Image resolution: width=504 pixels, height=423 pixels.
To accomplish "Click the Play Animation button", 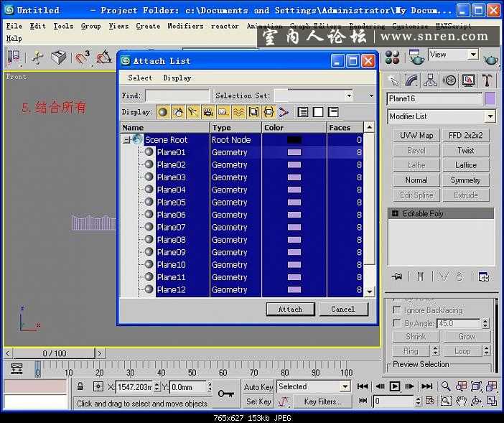I will pos(395,386).
